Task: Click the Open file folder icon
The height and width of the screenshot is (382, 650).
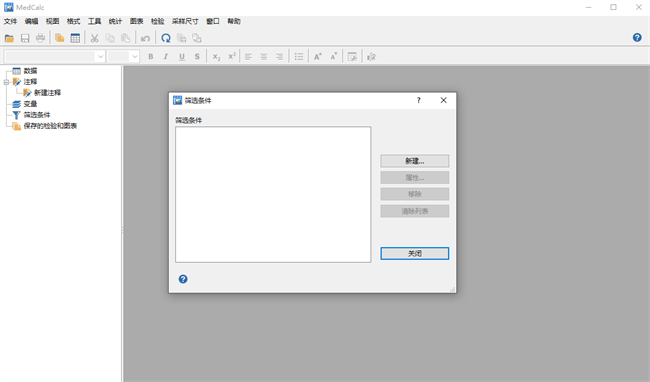Action: [9, 39]
